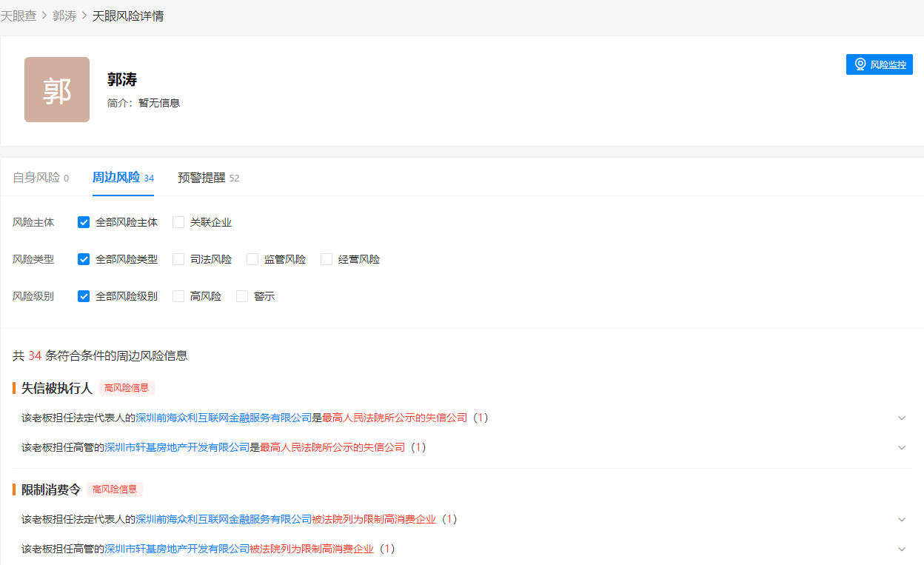The width and height of the screenshot is (924, 565).
Task: Check the 警示 level checkbox
Action: click(x=242, y=296)
